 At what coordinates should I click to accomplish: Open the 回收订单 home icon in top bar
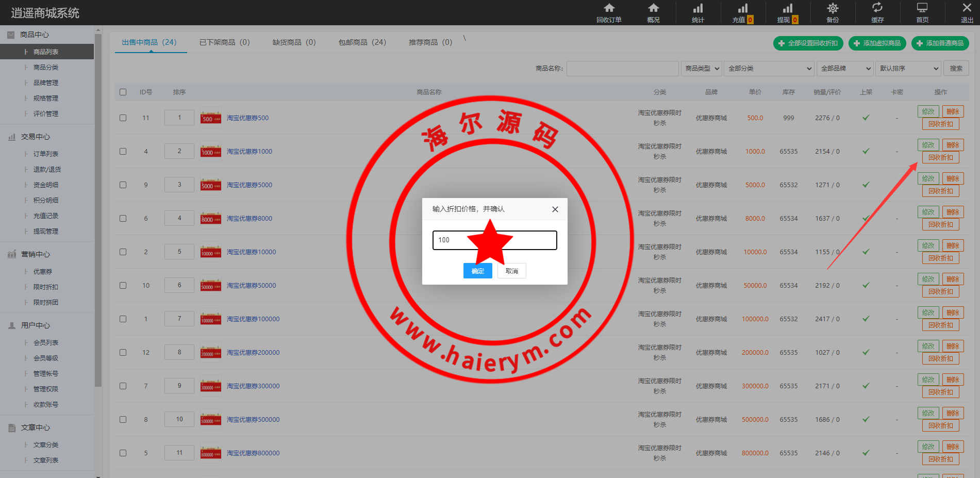(x=609, y=8)
